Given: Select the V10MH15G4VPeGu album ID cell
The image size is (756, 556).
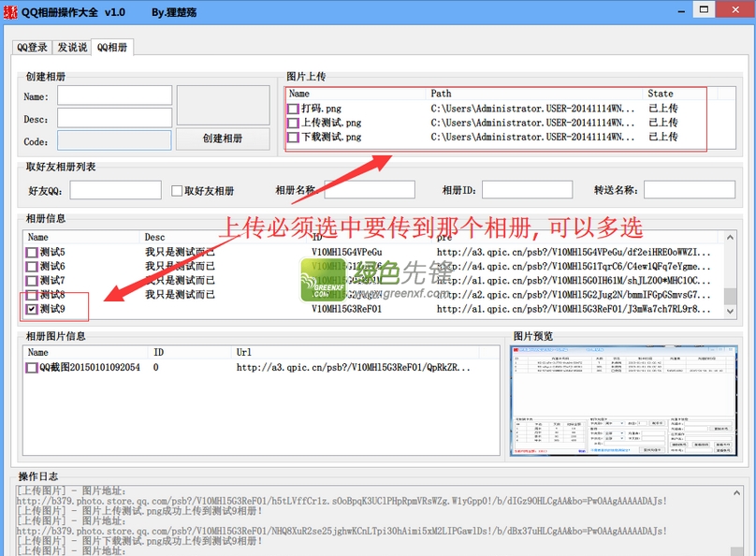Looking at the screenshot, I should tap(347, 252).
